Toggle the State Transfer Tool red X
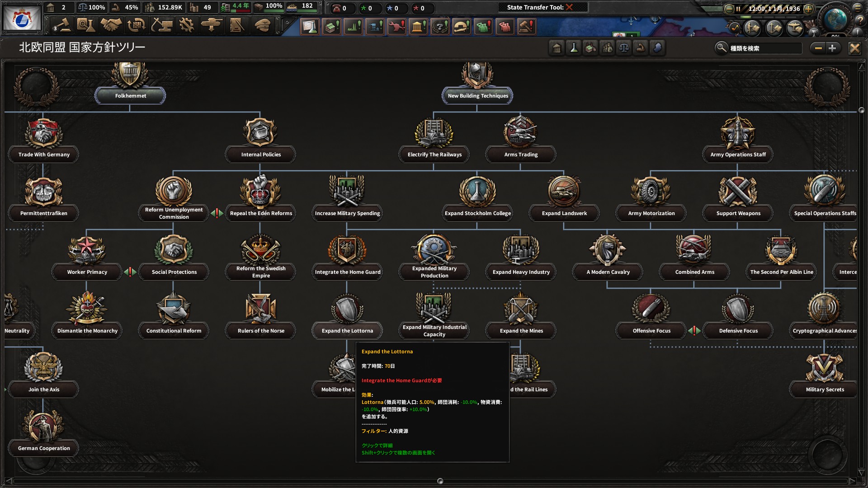This screenshot has width=868, height=488. tap(570, 7)
